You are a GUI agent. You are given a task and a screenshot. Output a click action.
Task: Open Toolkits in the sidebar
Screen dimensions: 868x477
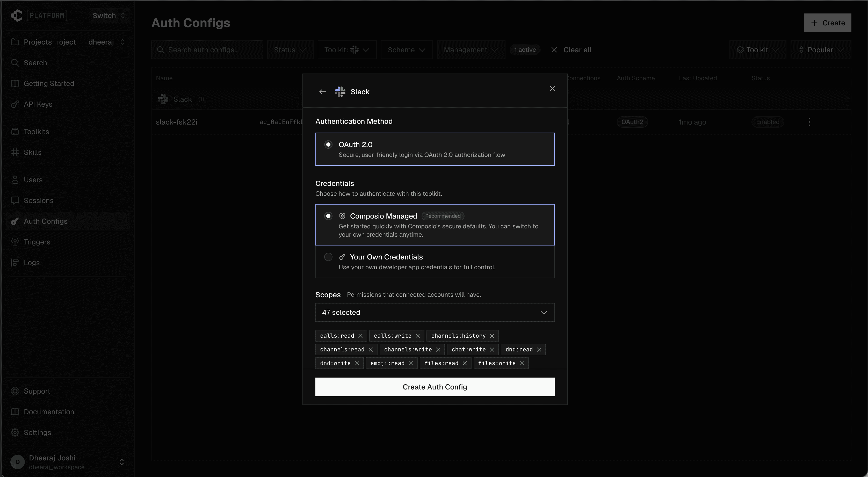click(68, 132)
